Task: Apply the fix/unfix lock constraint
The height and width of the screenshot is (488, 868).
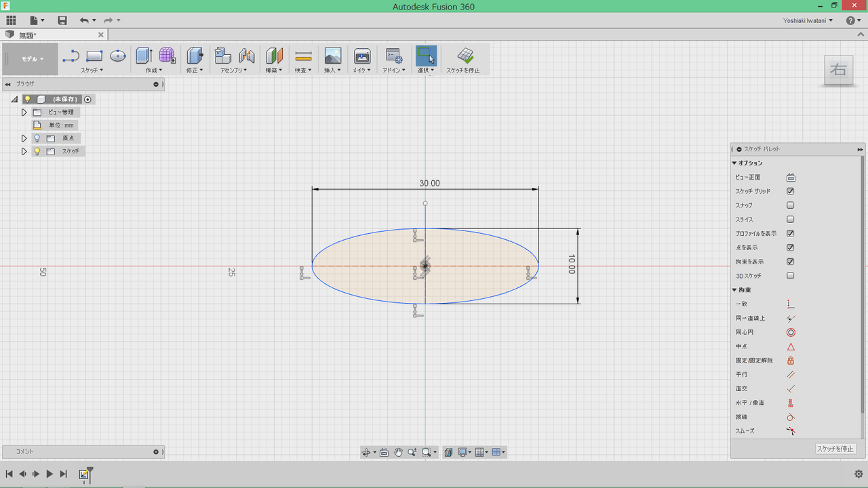Action: pyautogui.click(x=791, y=361)
